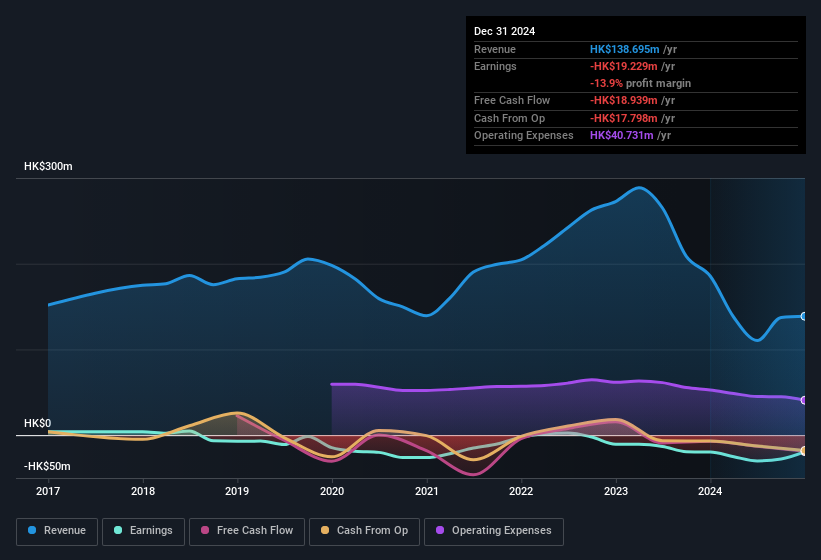Click the HK$0 y-axis label
821x560 pixels.
38,423
